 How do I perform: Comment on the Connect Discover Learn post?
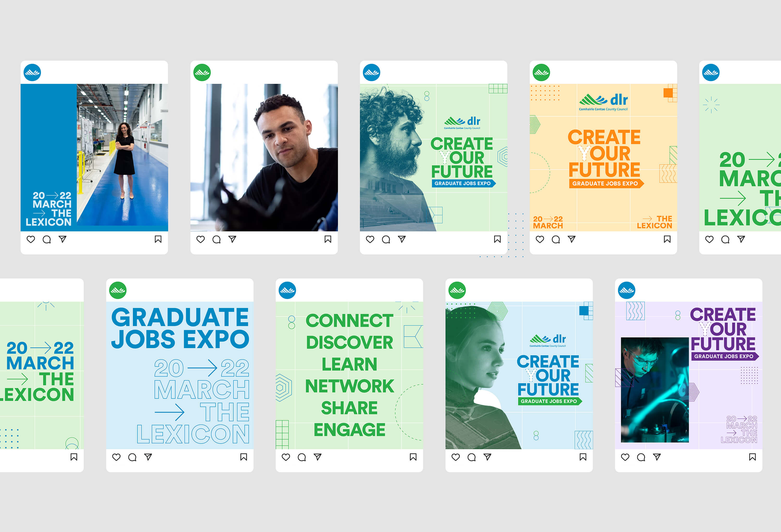coord(302,457)
